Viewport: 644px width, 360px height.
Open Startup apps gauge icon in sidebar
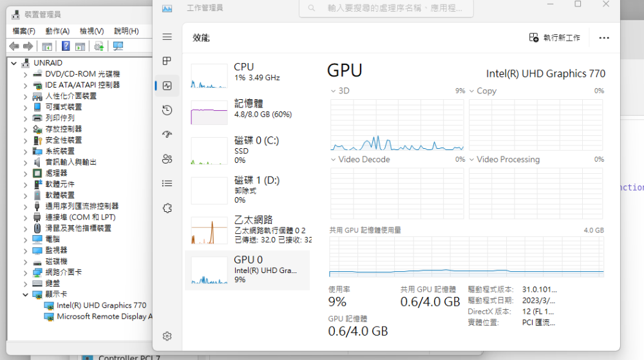[167, 134]
